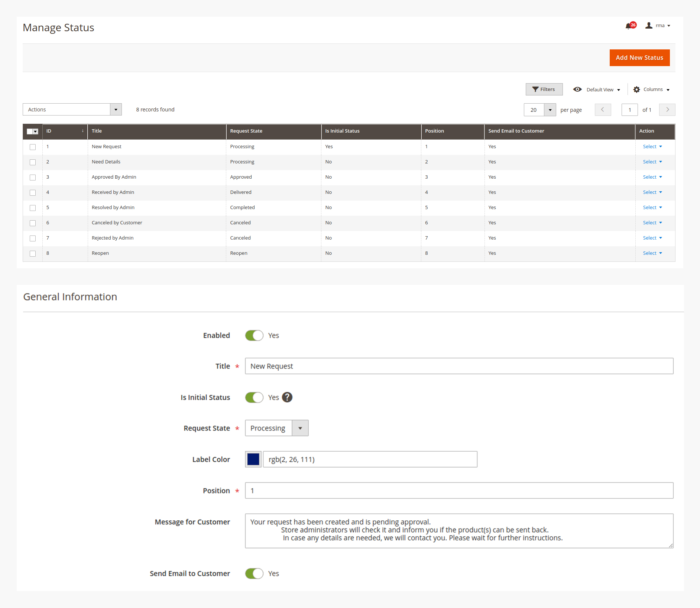Open the select-all checkbox dropdown in header
Viewport: 700px width, 608px height.
pos(33,131)
